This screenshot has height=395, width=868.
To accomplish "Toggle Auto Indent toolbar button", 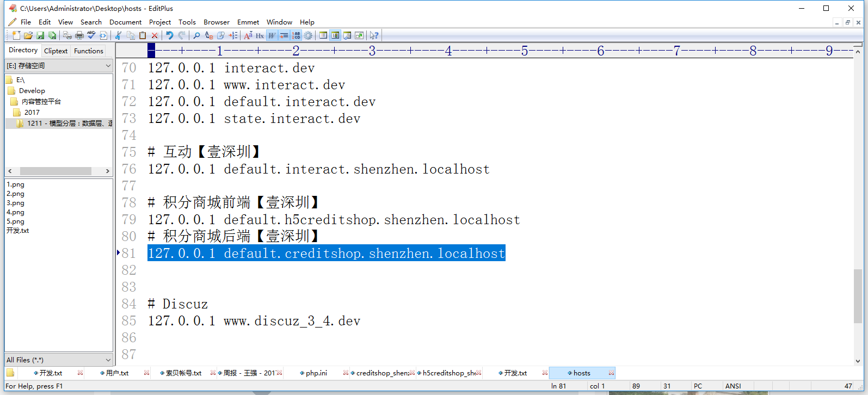I will pos(284,35).
